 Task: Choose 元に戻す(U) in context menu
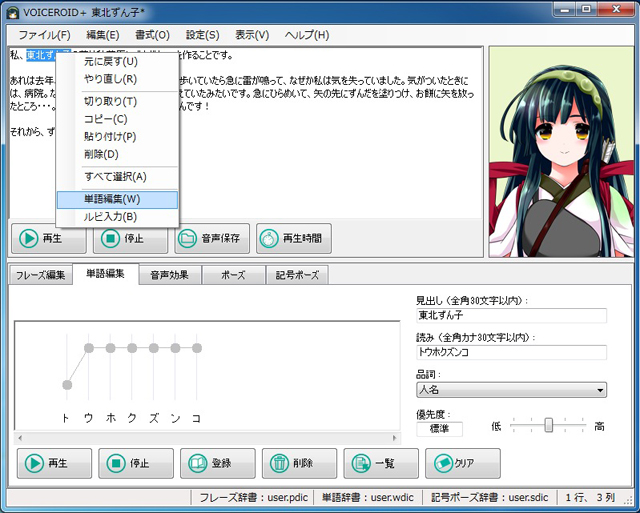[x=117, y=62]
